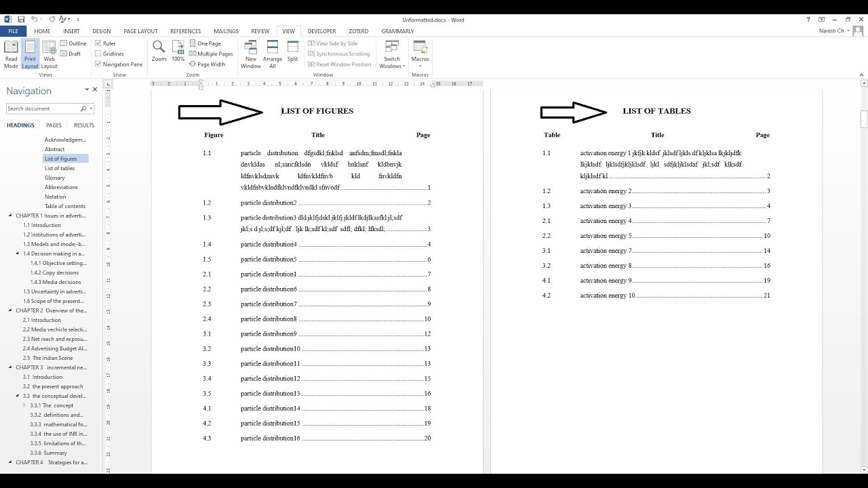The image size is (868, 488).
Task: Collapse CHAPTER 2 heading in Navigation
Action: coord(10,310)
